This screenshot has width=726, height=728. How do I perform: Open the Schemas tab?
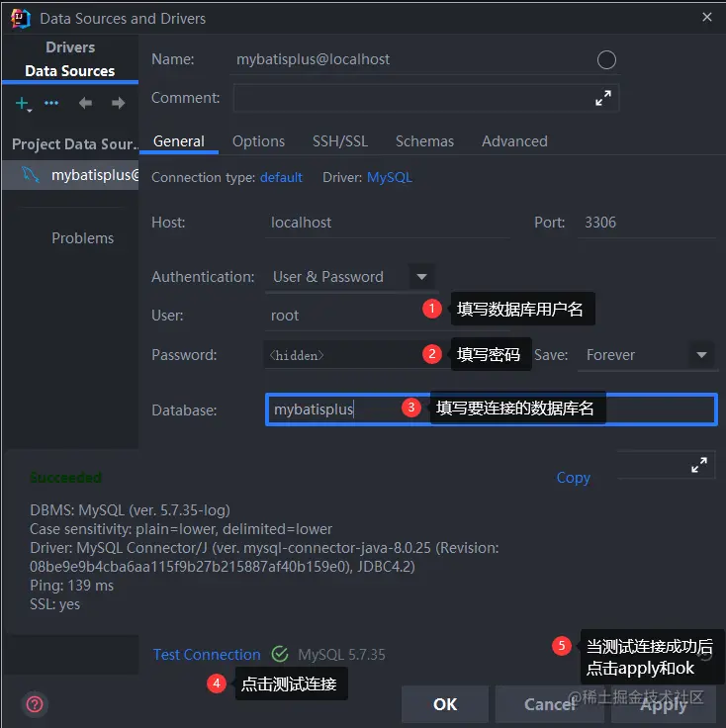(x=424, y=141)
